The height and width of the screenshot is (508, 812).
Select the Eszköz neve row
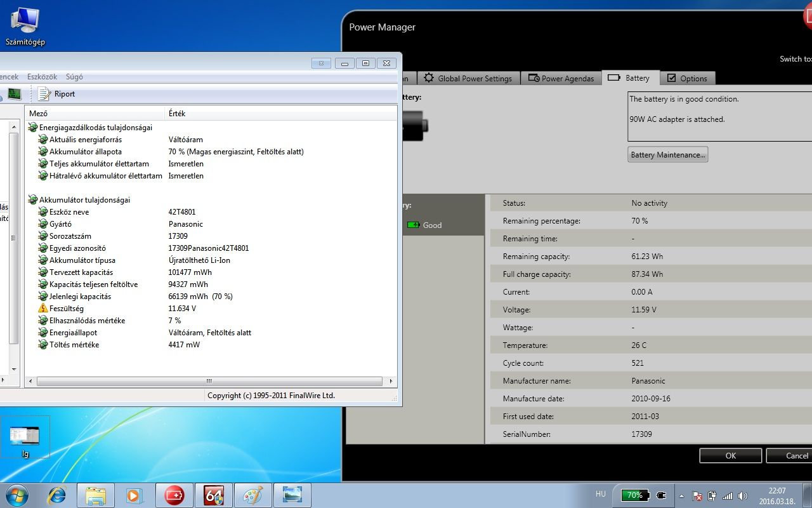(211, 212)
